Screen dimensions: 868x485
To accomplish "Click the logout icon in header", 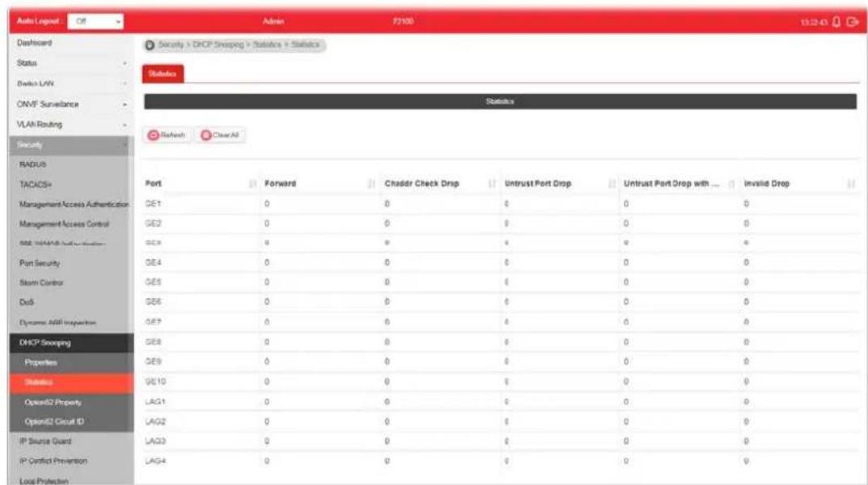I will (852, 22).
